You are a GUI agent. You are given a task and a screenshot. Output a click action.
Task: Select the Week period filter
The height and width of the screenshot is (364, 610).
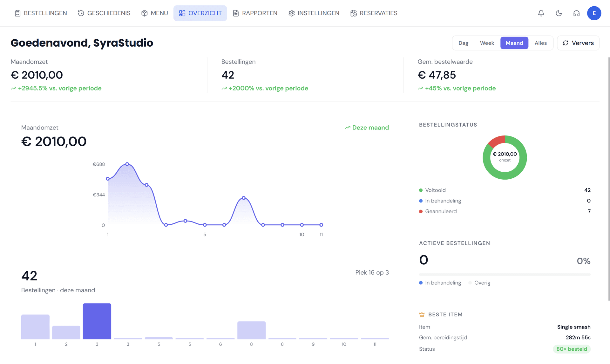[487, 43]
